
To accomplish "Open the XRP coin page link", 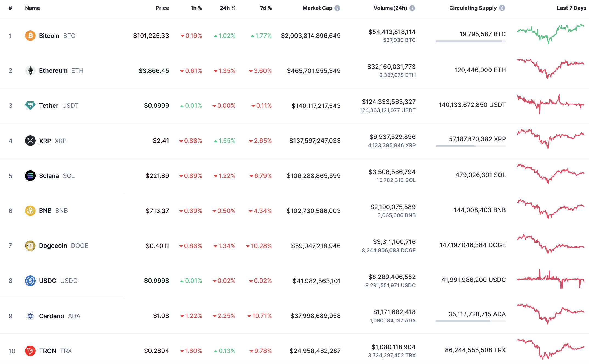I will 45,141.
